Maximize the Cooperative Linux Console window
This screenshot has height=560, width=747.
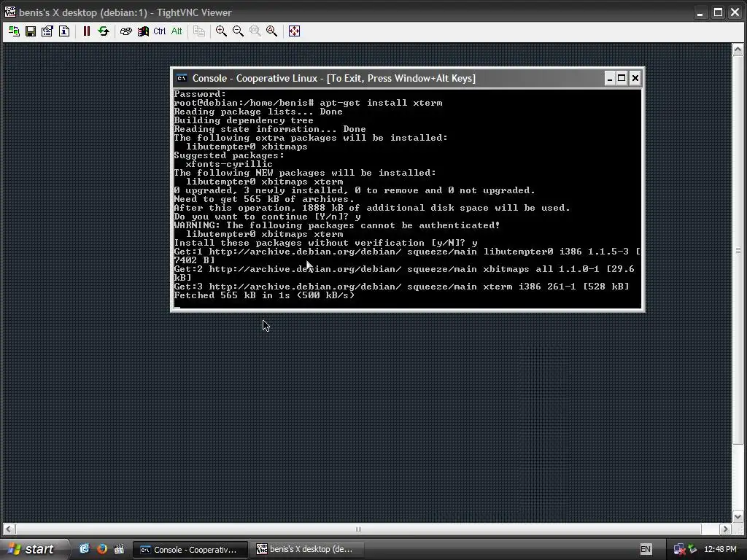tap(622, 78)
